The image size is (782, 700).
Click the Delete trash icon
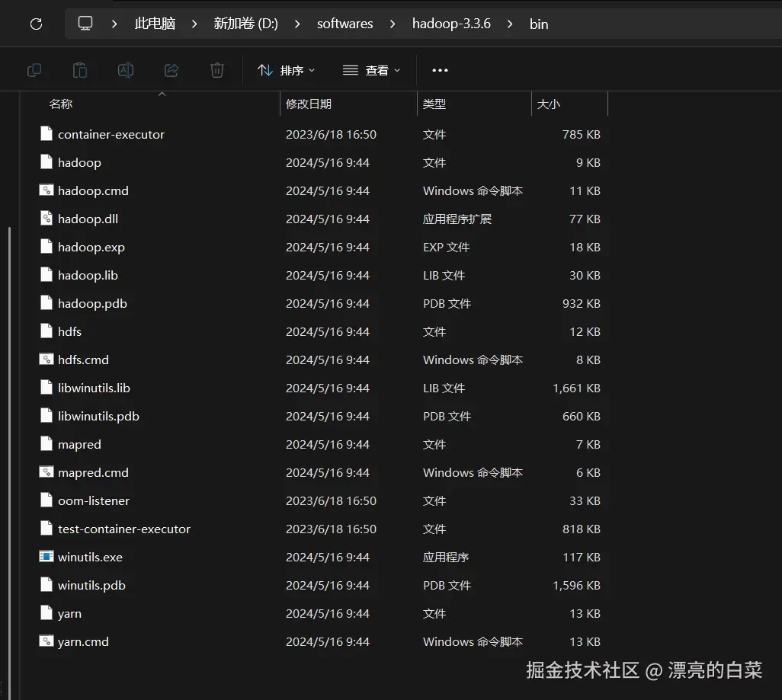click(x=217, y=70)
